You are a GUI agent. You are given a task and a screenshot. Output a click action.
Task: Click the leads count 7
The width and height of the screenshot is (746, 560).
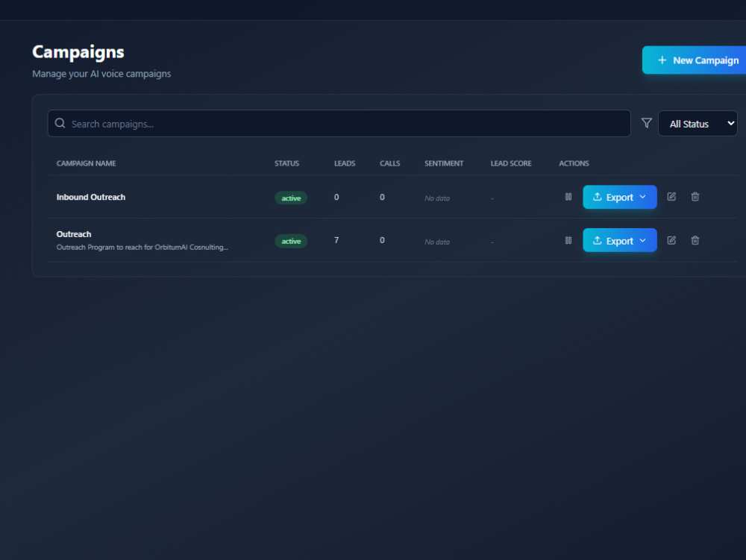[336, 241]
